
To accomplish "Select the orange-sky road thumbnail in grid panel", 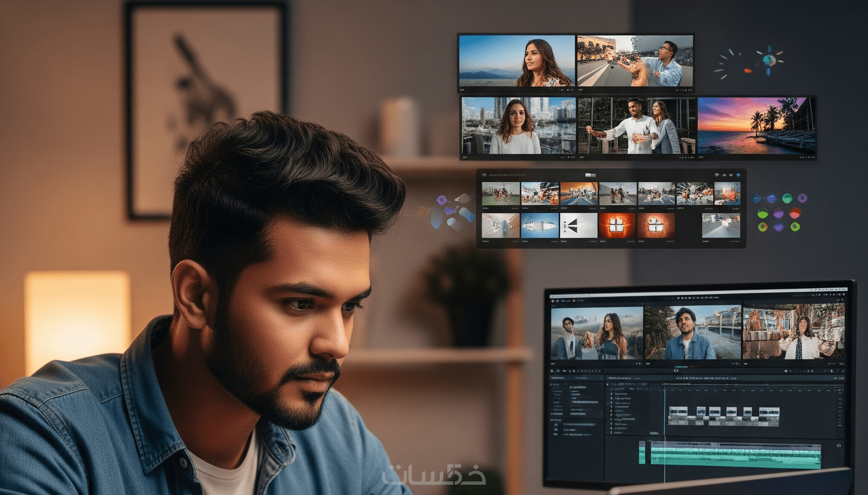I will (578, 194).
